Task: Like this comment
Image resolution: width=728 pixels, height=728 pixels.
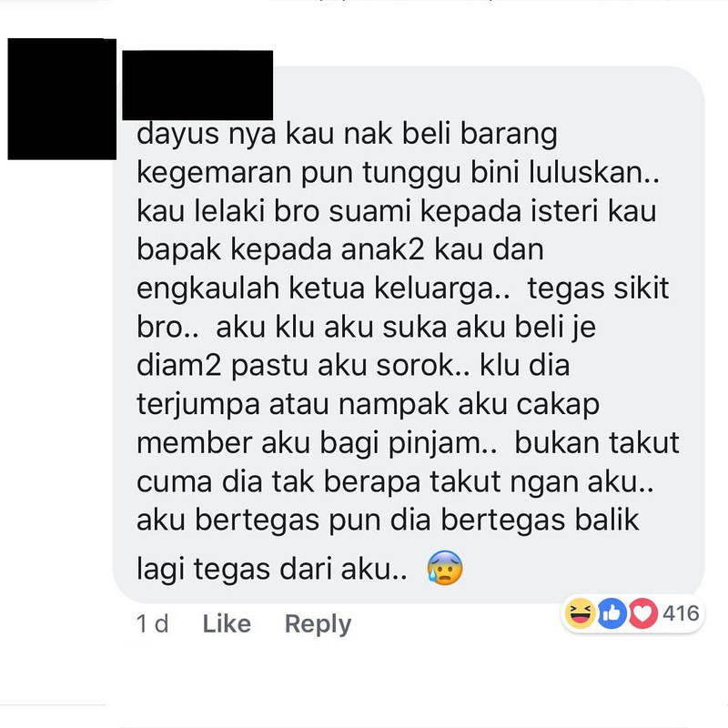Action: [x=227, y=623]
